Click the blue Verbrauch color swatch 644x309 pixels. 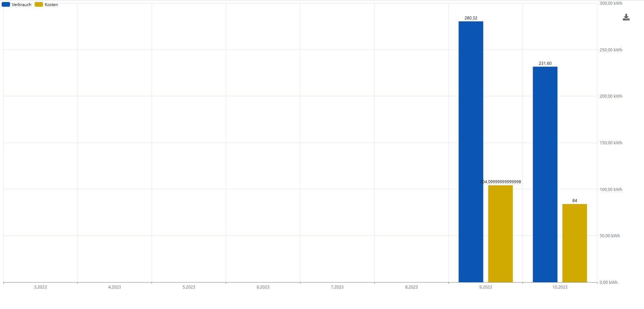tap(6, 5)
